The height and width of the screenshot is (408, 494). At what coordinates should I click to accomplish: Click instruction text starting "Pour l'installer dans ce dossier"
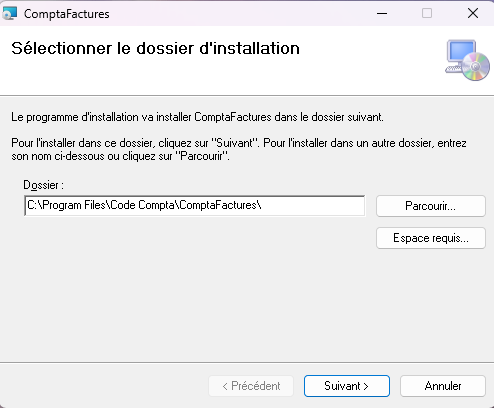239,149
